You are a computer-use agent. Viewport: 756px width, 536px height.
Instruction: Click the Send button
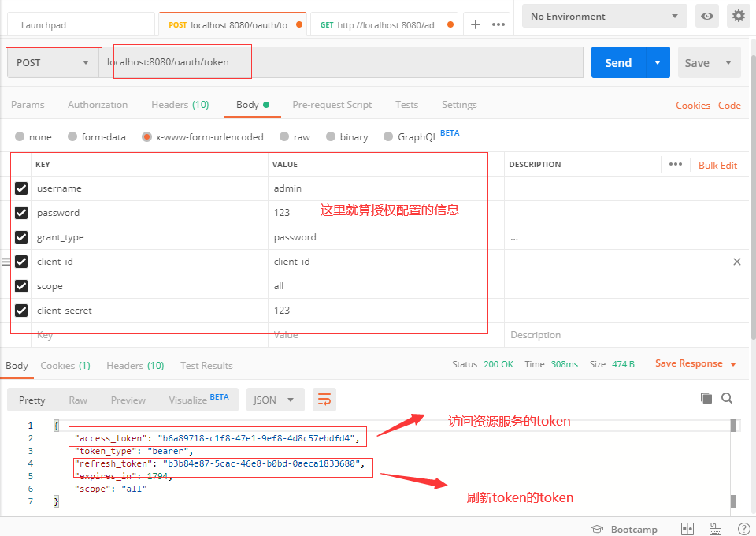click(x=617, y=61)
